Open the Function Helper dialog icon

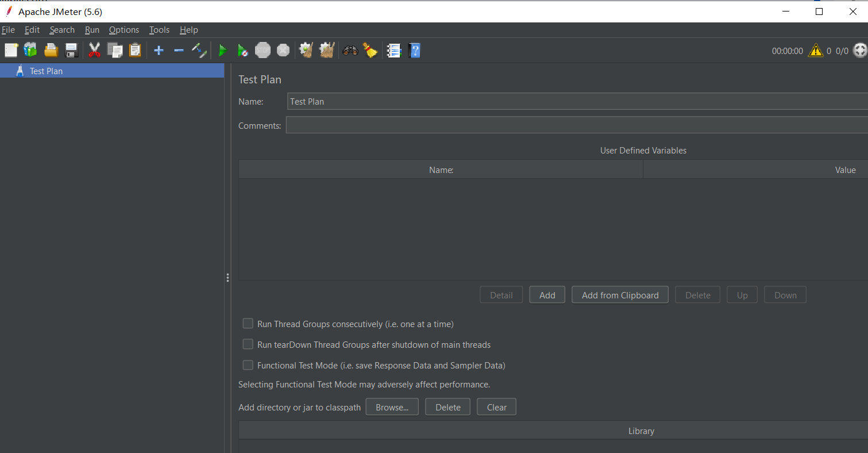point(394,51)
